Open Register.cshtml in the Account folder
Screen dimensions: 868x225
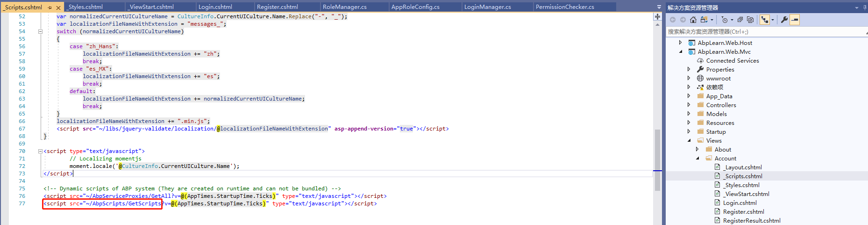pos(743,212)
